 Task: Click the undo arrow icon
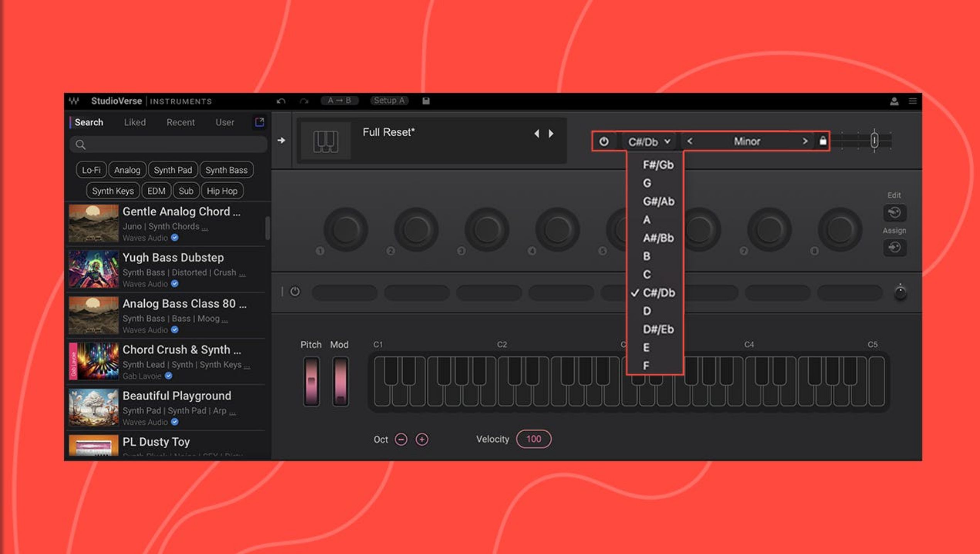pos(281,101)
